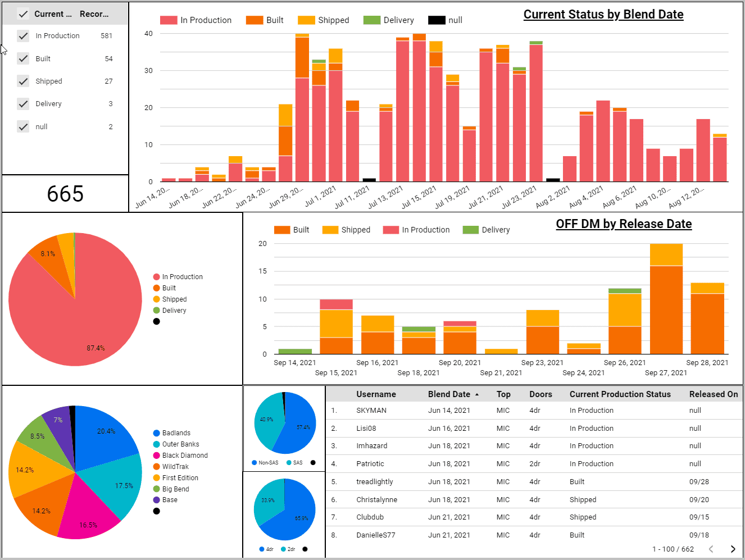
Task: Select the Patriotic username cell
Action: [x=370, y=464]
